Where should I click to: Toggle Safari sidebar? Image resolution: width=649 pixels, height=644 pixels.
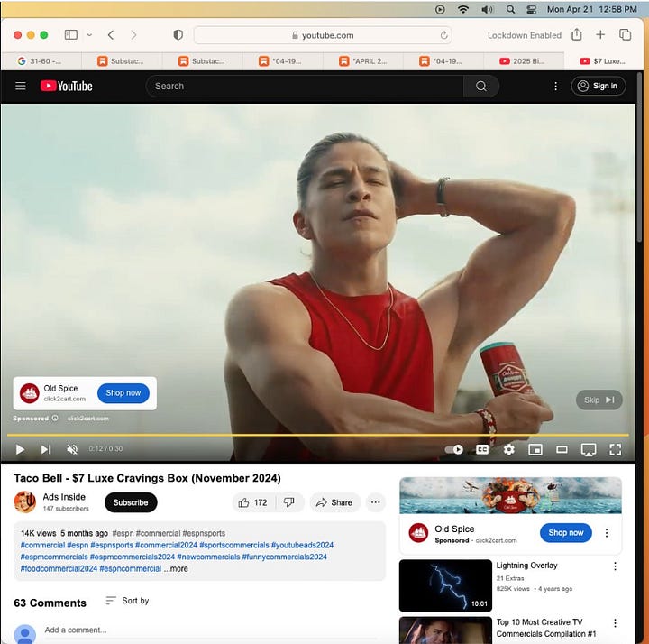point(71,35)
